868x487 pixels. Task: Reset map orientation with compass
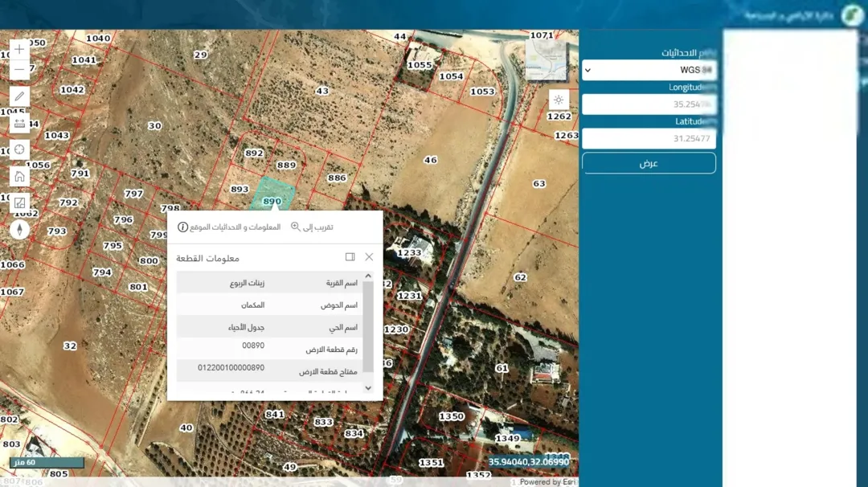(19, 229)
